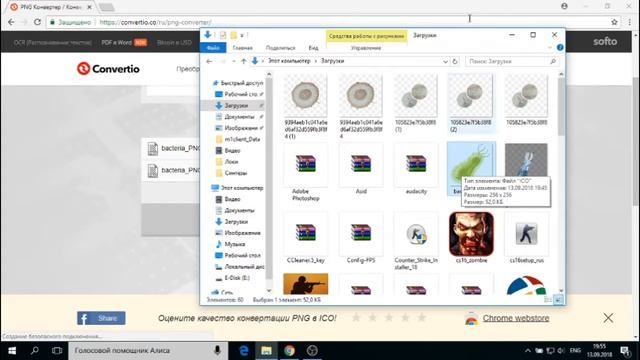
Task: Open Microsoft Edge from the taskbar
Action: click(244, 351)
